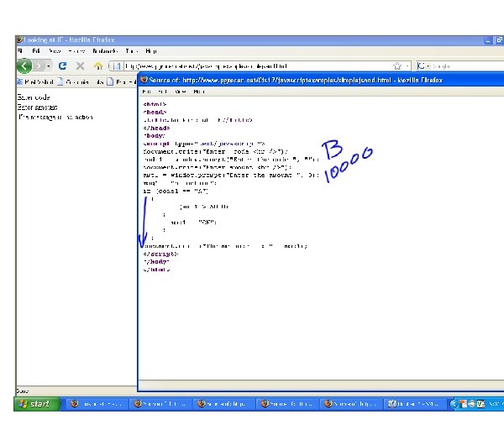Open the search engine selector icon
Image resolution: width=504 pixels, height=430 pixels.
coord(421,66)
